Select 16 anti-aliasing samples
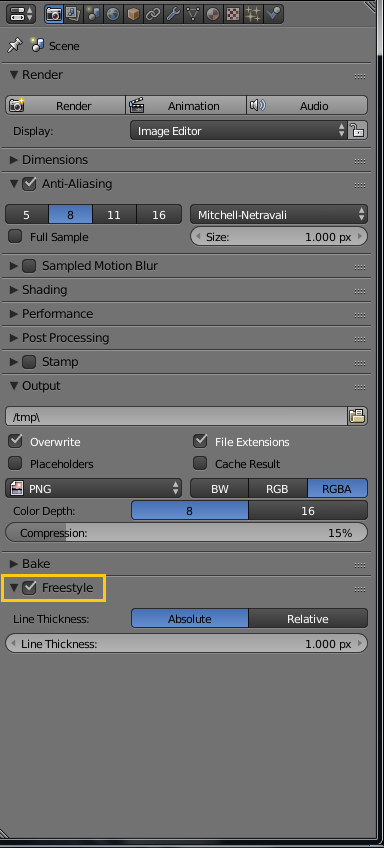The width and height of the screenshot is (384, 848). click(159, 215)
